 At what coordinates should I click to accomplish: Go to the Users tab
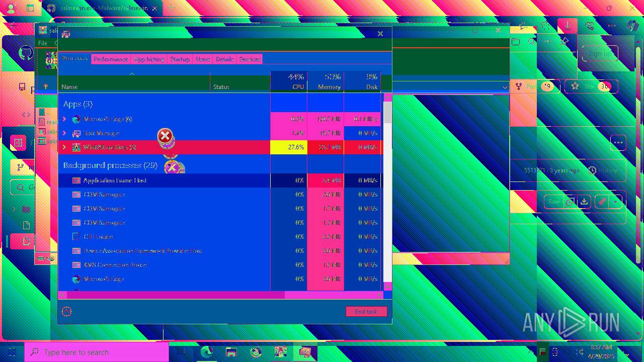[x=203, y=59]
